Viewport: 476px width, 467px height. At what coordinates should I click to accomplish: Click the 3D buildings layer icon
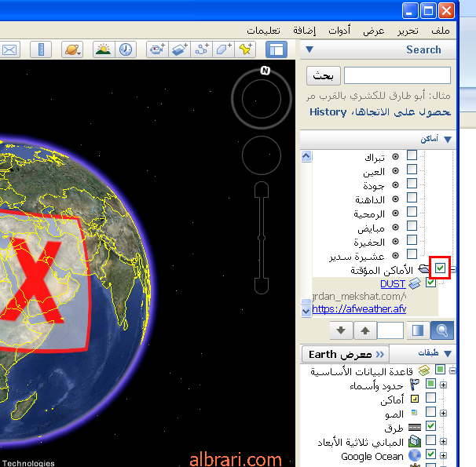point(415,441)
